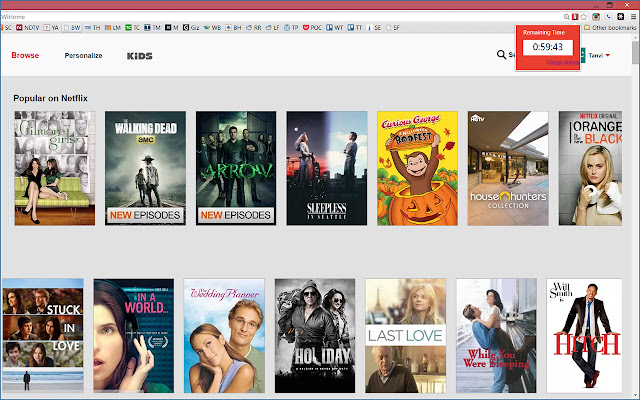The image size is (640, 400).
Task: Open the SE bookmark
Action: pyautogui.click(x=374, y=28)
